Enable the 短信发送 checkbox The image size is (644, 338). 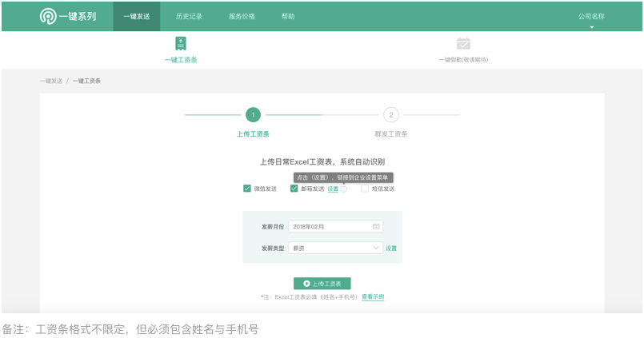tap(365, 189)
